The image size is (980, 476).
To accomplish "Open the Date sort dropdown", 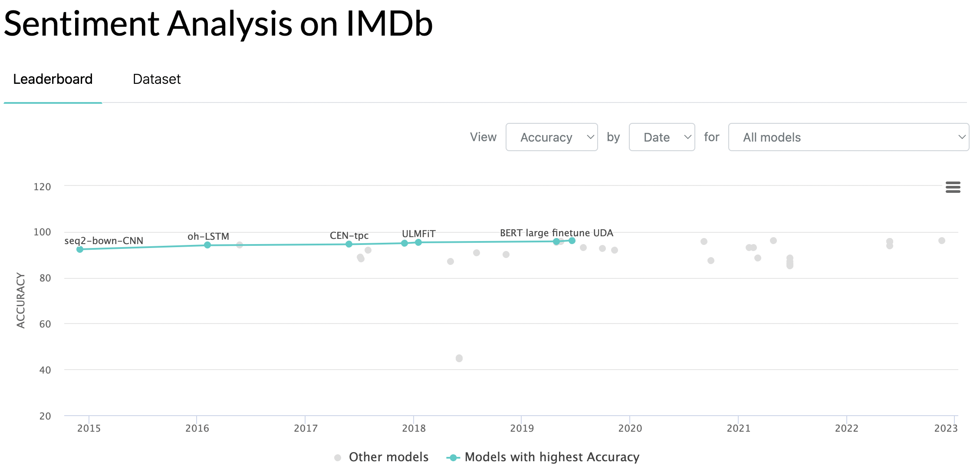I will click(x=662, y=137).
